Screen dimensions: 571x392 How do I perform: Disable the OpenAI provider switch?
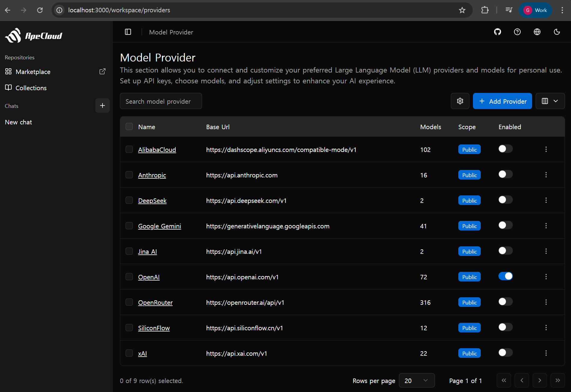point(506,276)
